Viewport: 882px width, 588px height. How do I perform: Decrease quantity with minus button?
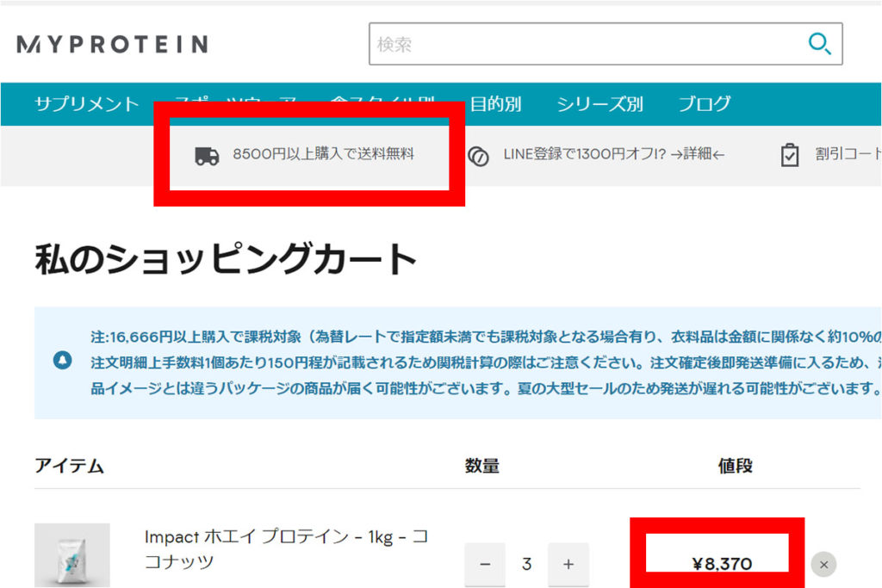(485, 564)
